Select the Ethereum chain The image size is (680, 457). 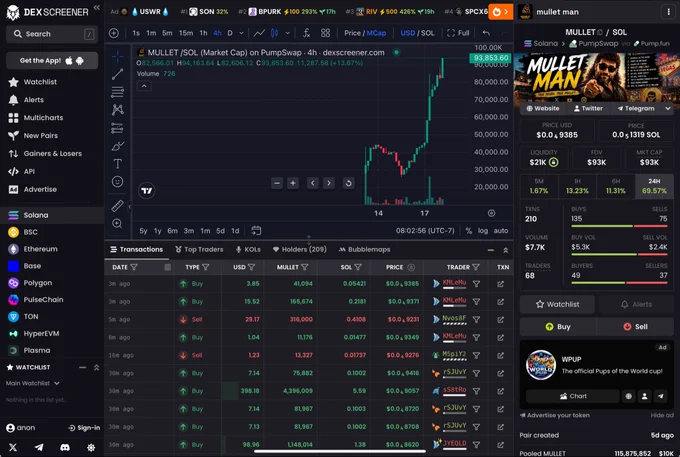click(40, 249)
